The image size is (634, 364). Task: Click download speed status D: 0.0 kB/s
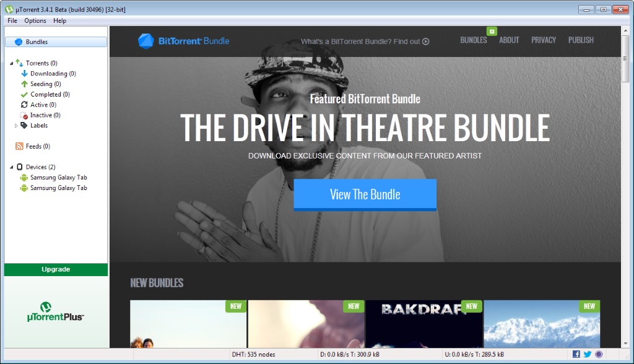point(350,354)
